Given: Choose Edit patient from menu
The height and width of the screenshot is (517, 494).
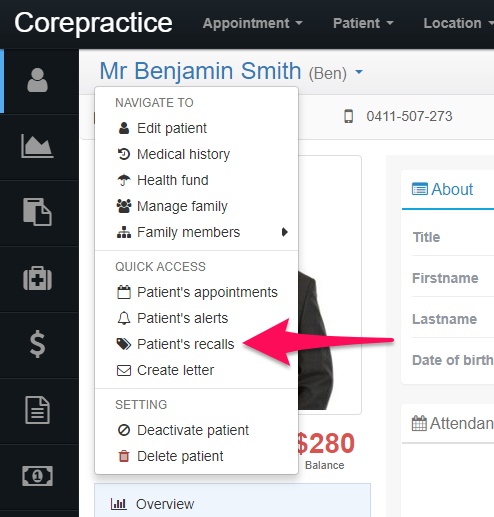Looking at the screenshot, I should pos(196,128).
